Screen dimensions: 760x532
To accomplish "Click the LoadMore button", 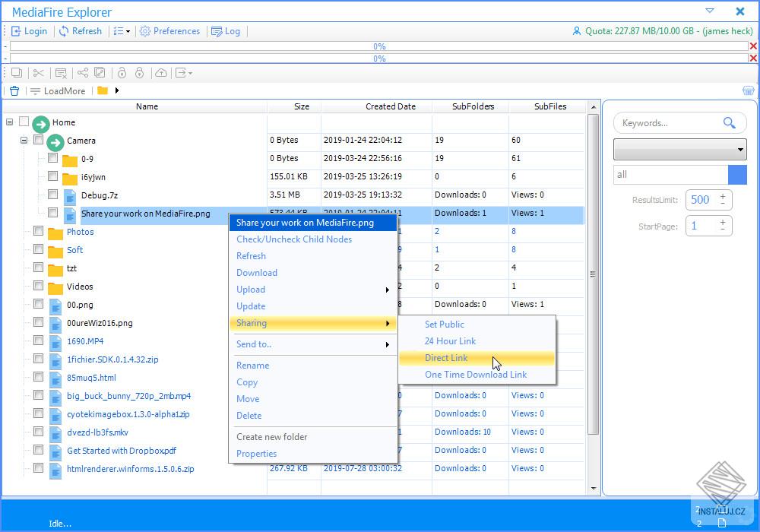I will (58, 90).
